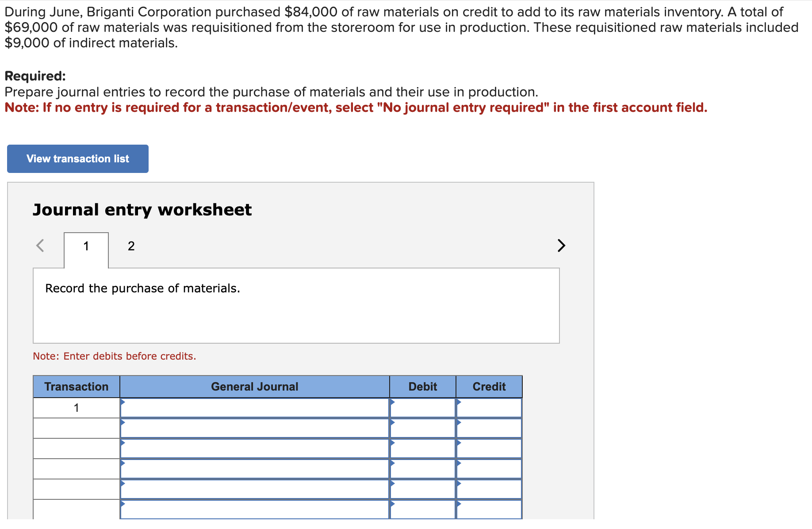The width and height of the screenshot is (812, 529).
Task: Click the Credit field of the first row
Action: pyautogui.click(x=489, y=407)
